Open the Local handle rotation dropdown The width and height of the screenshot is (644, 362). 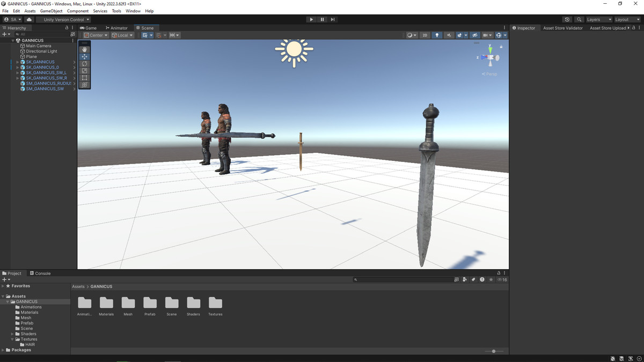122,35
